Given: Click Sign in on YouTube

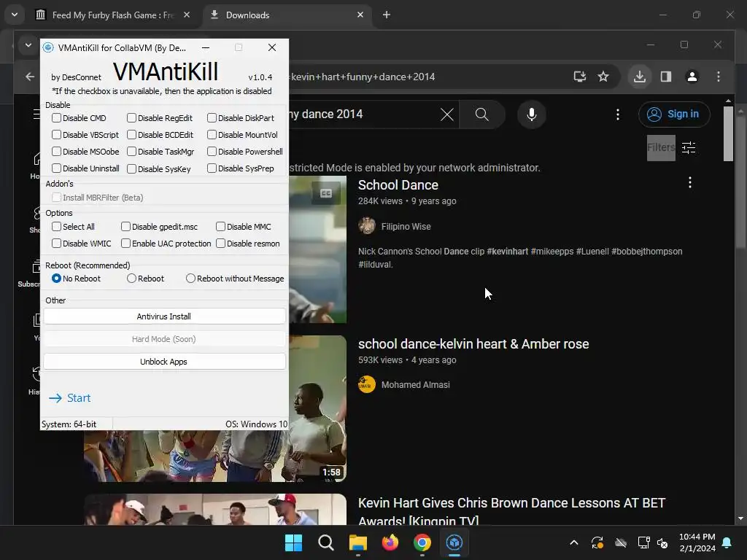Looking at the screenshot, I should point(674,114).
